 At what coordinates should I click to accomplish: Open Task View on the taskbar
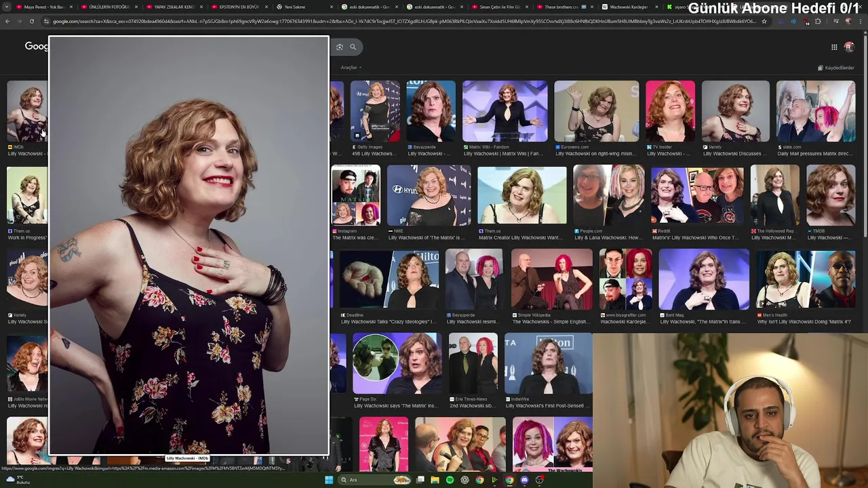[420, 480]
